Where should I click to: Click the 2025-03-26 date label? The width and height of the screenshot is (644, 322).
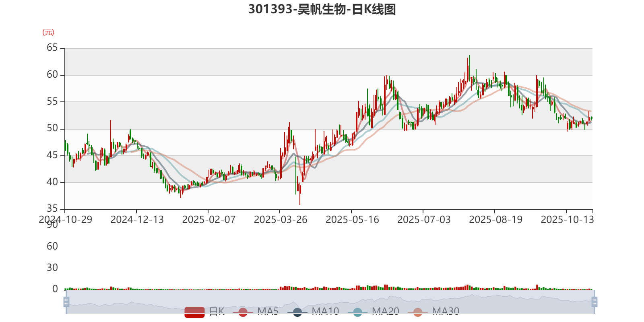point(280,219)
